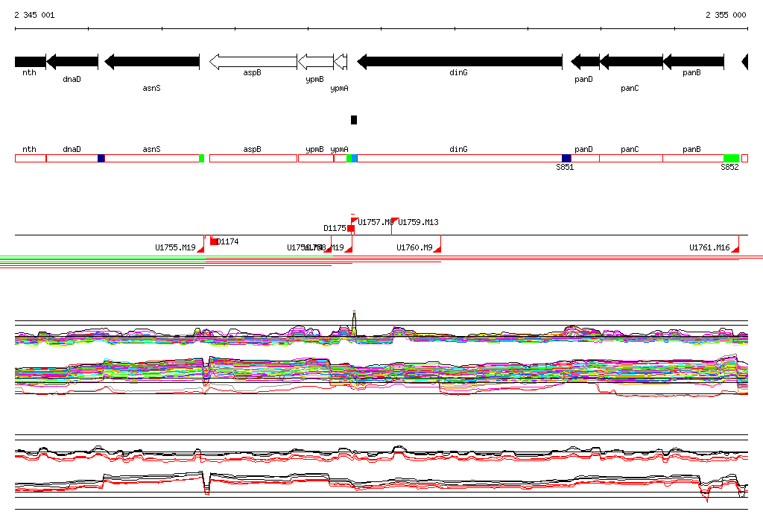
Task: Click the U1760.M9 label text
Action: (414, 248)
